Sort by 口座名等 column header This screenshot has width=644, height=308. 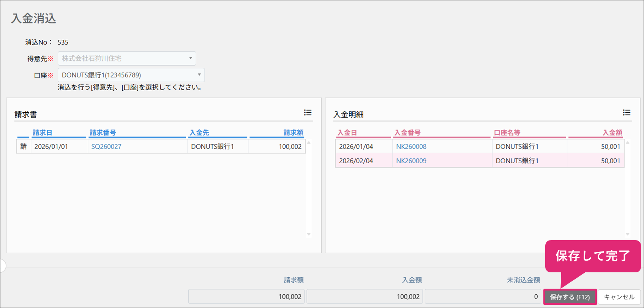coord(507,133)
